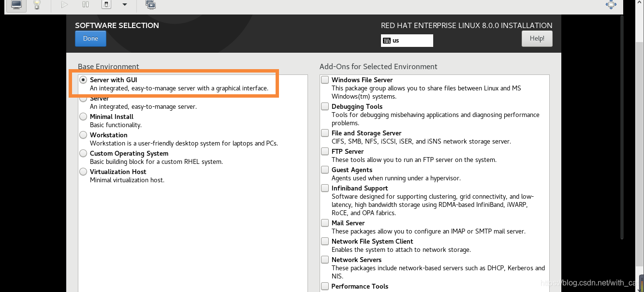The image size is (644, 292).
Task: Click 'Workstation is a user-friendly desktop system' text
Action: point(184,143)
